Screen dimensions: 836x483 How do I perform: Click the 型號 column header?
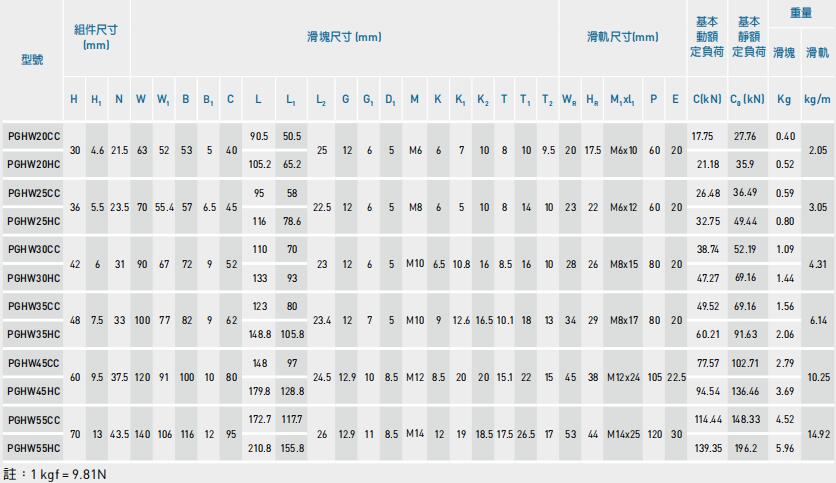[x=31, y=59]
